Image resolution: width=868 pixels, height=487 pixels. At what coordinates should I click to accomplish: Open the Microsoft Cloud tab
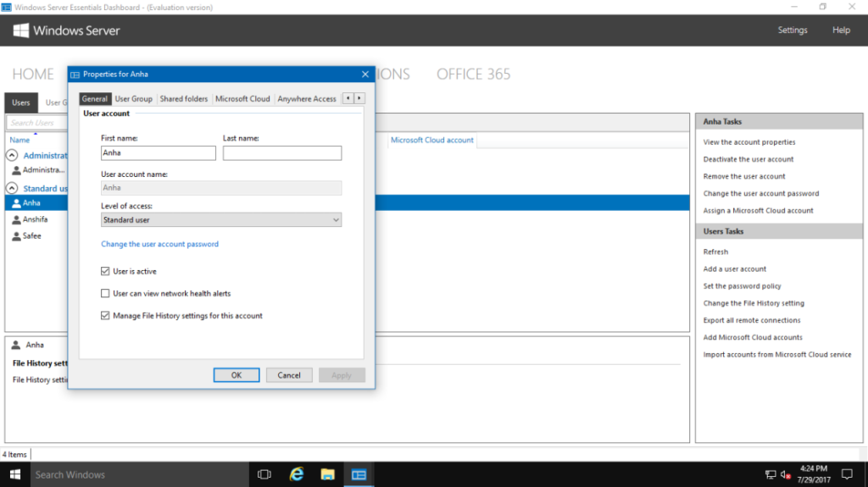coord(242,98)
